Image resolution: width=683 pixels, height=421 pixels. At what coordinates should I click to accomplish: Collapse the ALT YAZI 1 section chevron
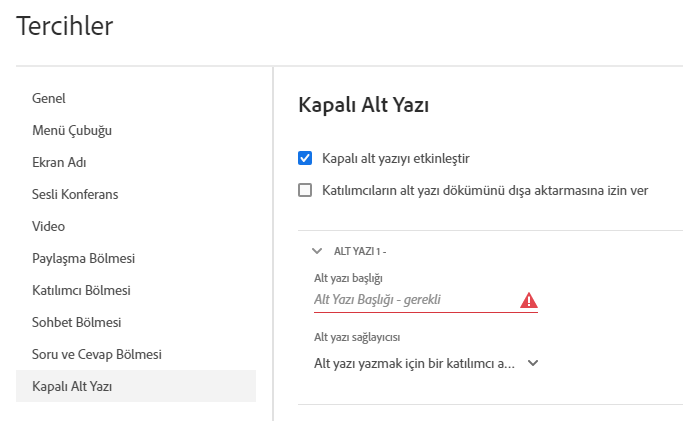(x=317, y=252)
